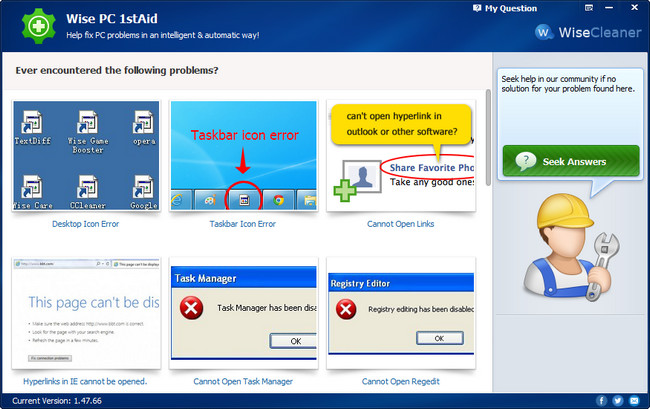The width and height of the screenshot is (650, 409).
Task: Click the email envelope icon in status bar
Action: pyautogui.click(x=634, y=401)
